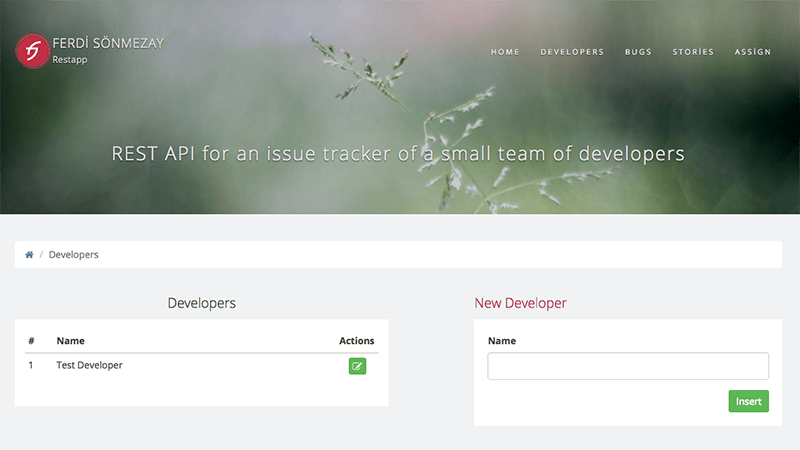Viewport: 800px width, 450px height.
Task: Click the New Developer heading
Action: (520, 303)
